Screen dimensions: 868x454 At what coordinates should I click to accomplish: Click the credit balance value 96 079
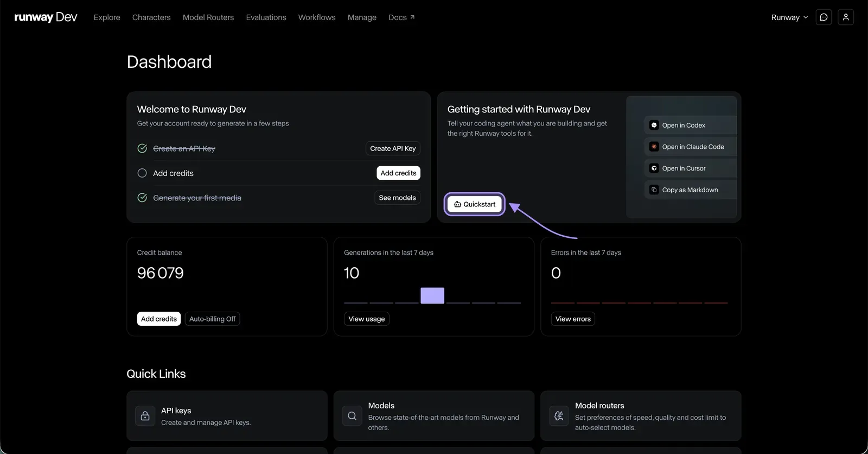coord(161,273)
